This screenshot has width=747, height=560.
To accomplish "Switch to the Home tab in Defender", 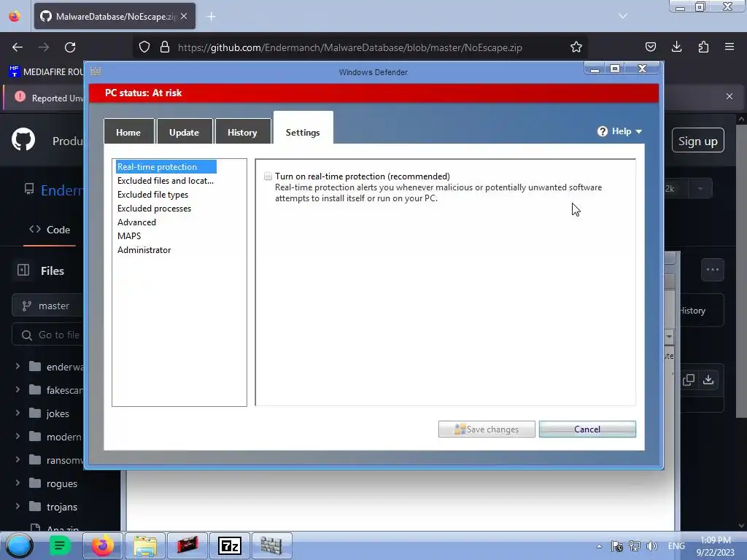I will coord(128,132).
